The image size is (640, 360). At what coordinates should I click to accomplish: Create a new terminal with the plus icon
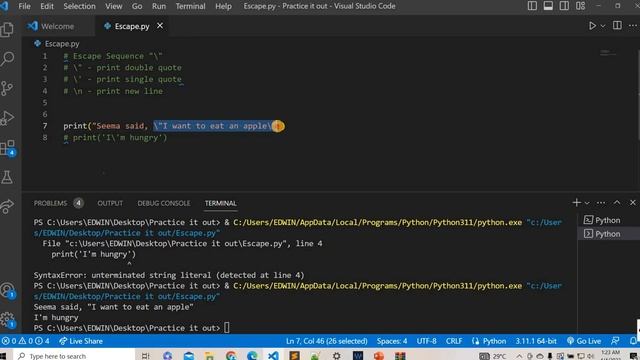pos(576,202)
